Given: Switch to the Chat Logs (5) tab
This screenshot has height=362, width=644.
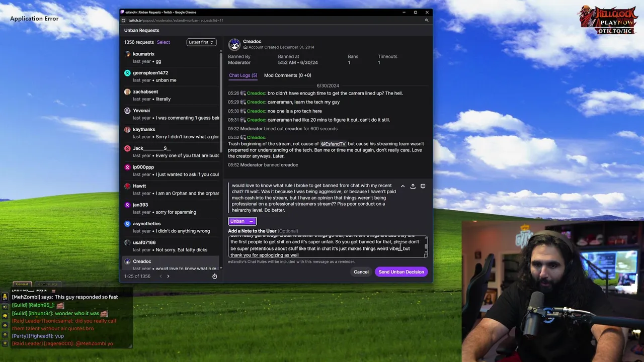Looking at the screenshot, I should point(243,75).
